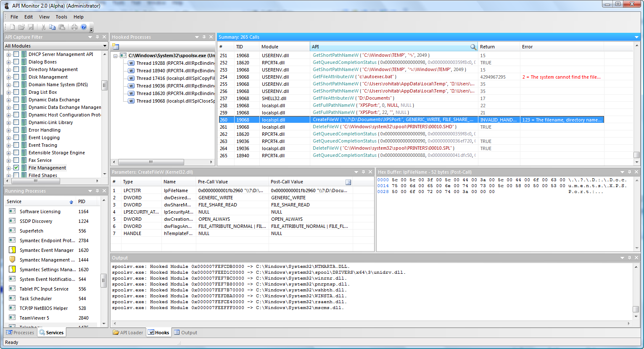Pin the Hex Buffer panel
Viewport: 644px width, 349px height.
click(x=629, y=172)
